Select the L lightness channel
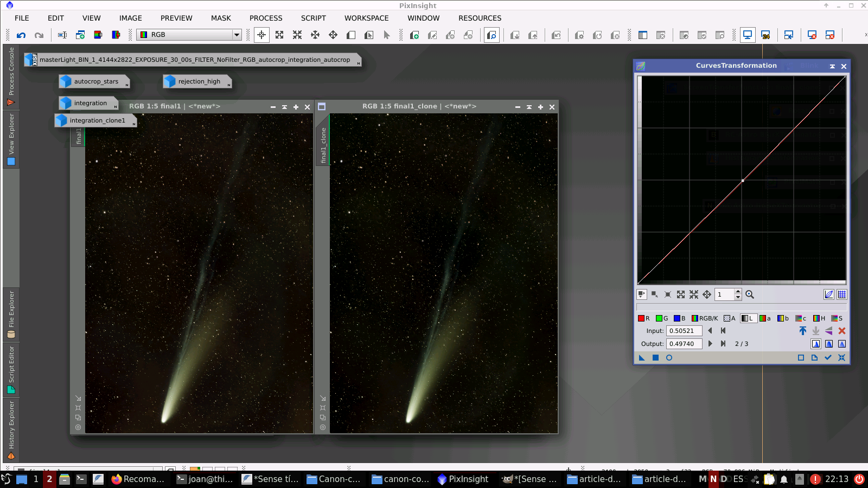The height and width of the screenshot is (488, 868). 748,318
